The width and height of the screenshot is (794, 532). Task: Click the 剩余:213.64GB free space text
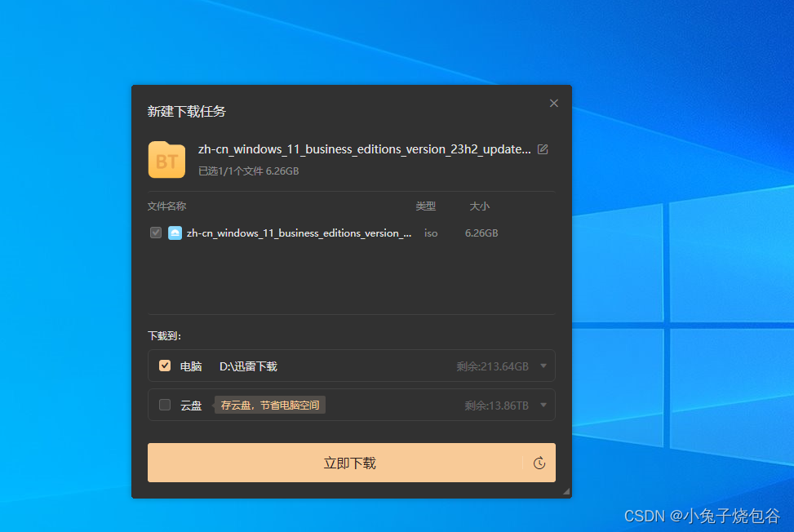tap(492, 366)
